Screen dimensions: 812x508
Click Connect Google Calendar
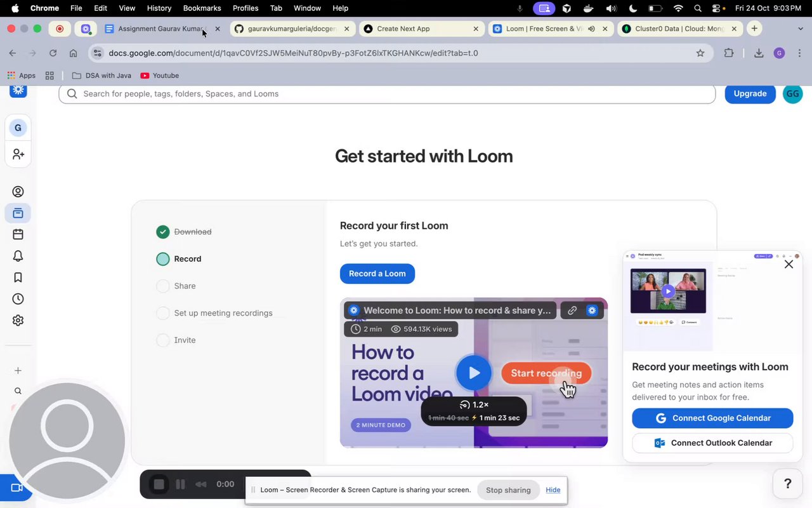click(712, 418)
